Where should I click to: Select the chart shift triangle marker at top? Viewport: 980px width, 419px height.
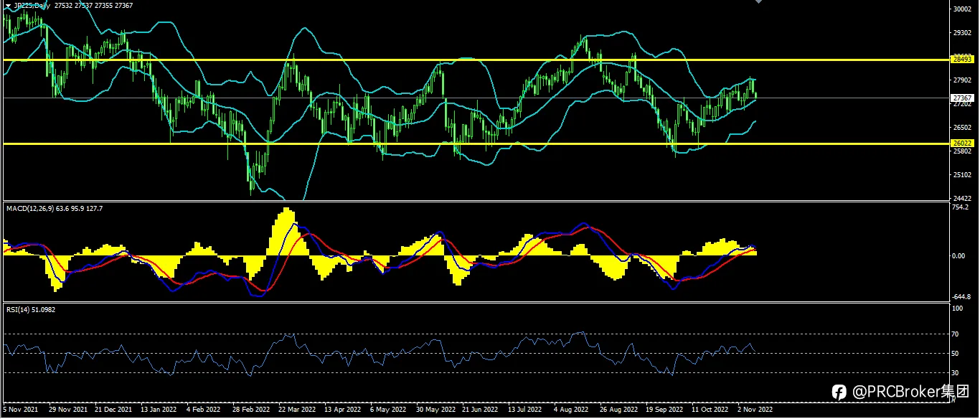759,2
